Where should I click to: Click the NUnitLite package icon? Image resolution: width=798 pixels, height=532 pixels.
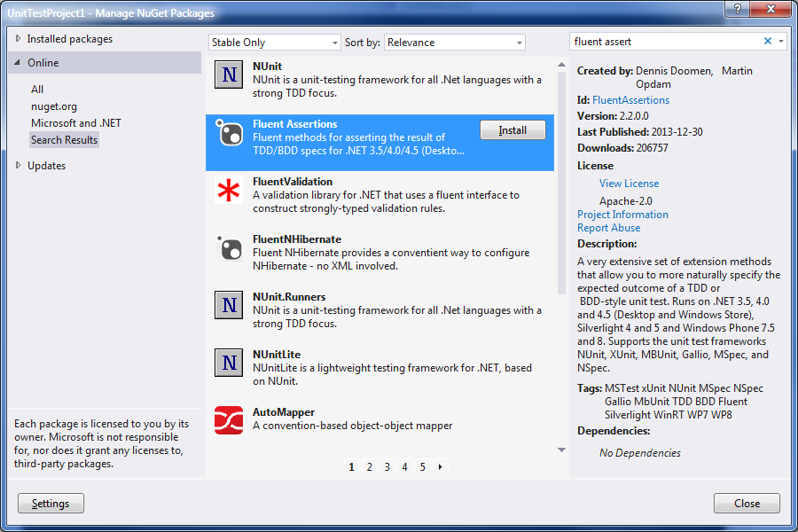pyautogui.click(x=229, y=362)
